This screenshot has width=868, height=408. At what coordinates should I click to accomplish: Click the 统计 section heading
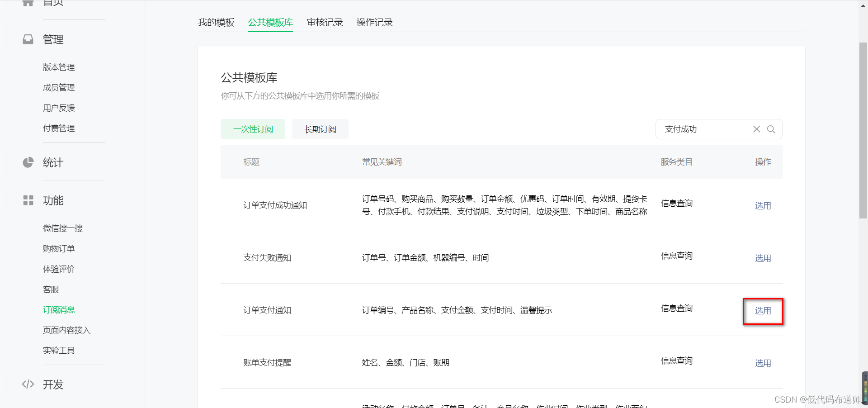53,162
